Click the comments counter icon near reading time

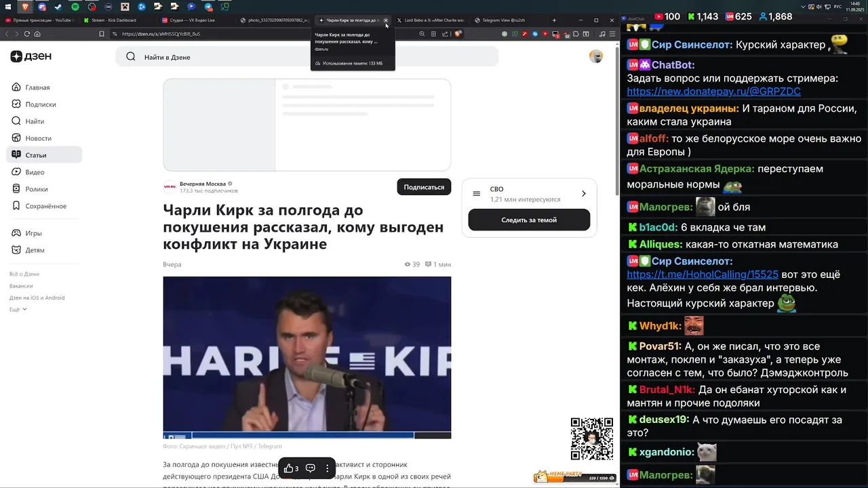click(428, 264)
